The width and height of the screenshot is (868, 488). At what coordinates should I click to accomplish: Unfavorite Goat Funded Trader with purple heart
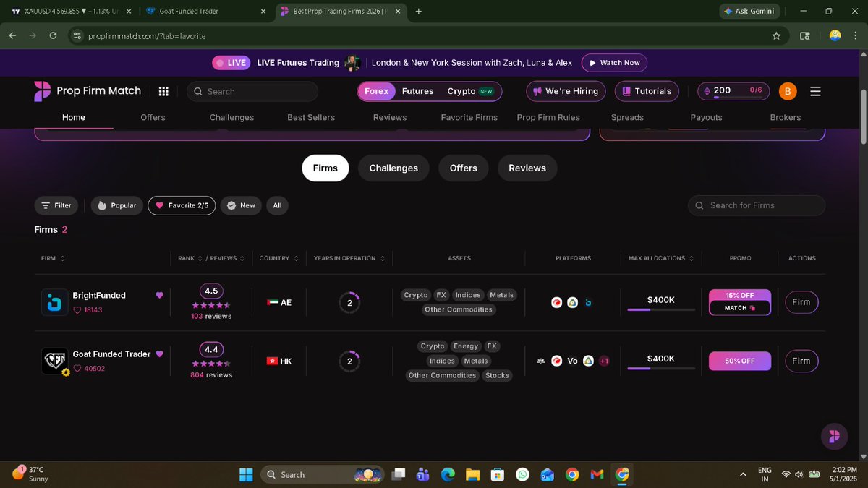pos(160,354)
